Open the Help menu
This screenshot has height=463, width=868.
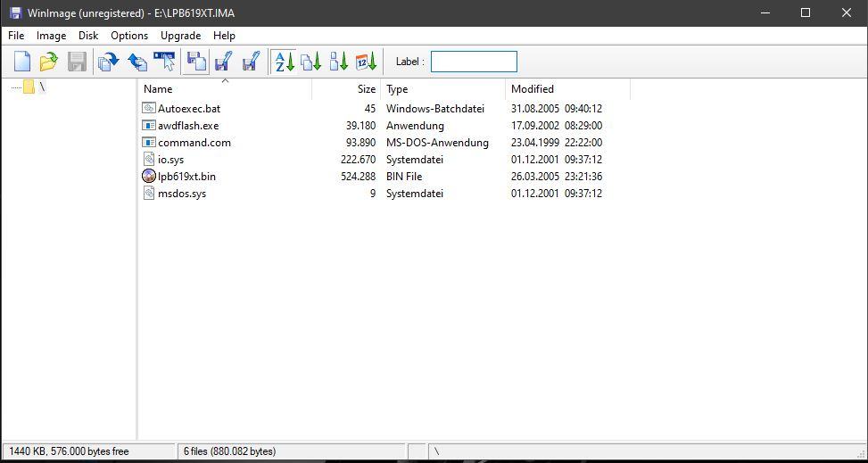[x=224, y=36]
